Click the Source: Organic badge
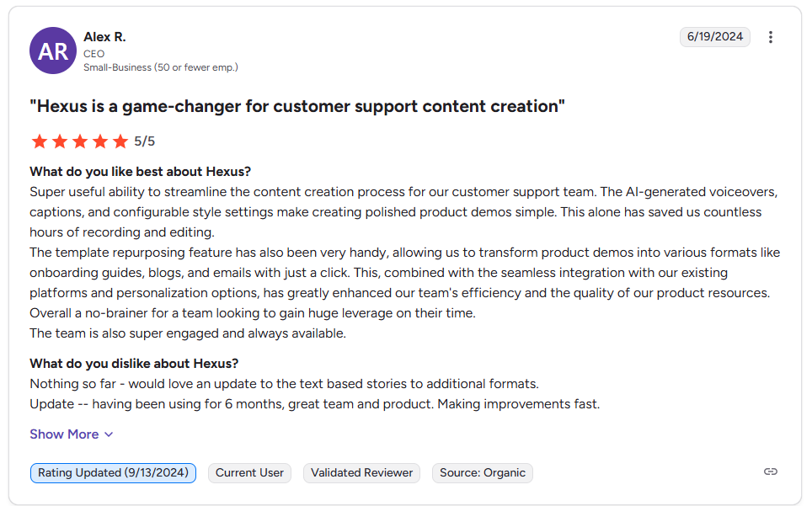The height and width of the screenshot is (506, 812). 482,473
